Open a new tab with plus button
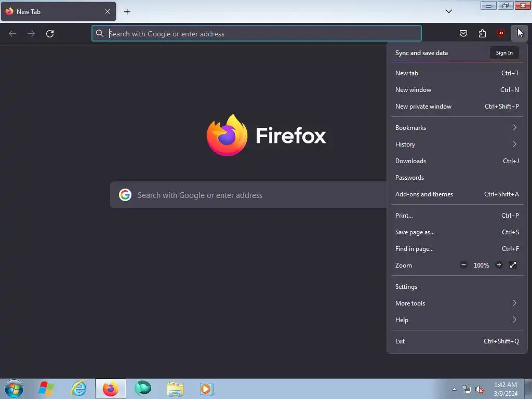The height and width of the screenshot is (399, 532). 127,12
